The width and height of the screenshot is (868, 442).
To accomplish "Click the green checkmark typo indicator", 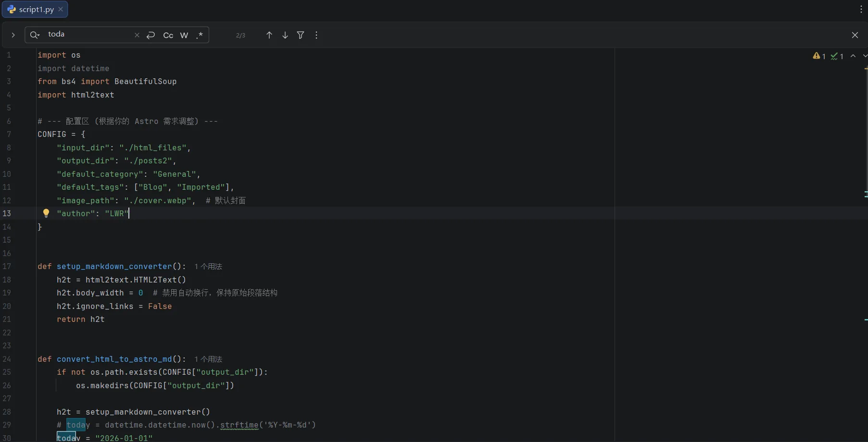I will tap(837, 56).
